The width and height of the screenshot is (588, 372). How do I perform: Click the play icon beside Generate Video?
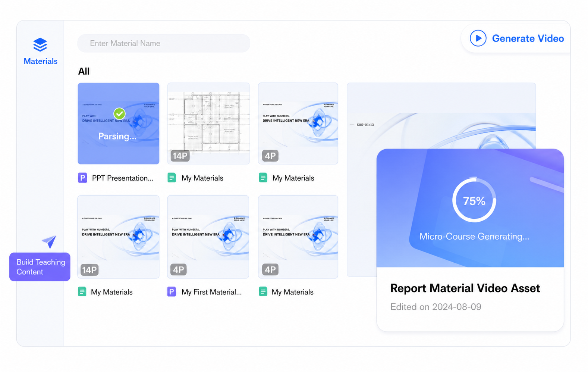pos(478,38)
